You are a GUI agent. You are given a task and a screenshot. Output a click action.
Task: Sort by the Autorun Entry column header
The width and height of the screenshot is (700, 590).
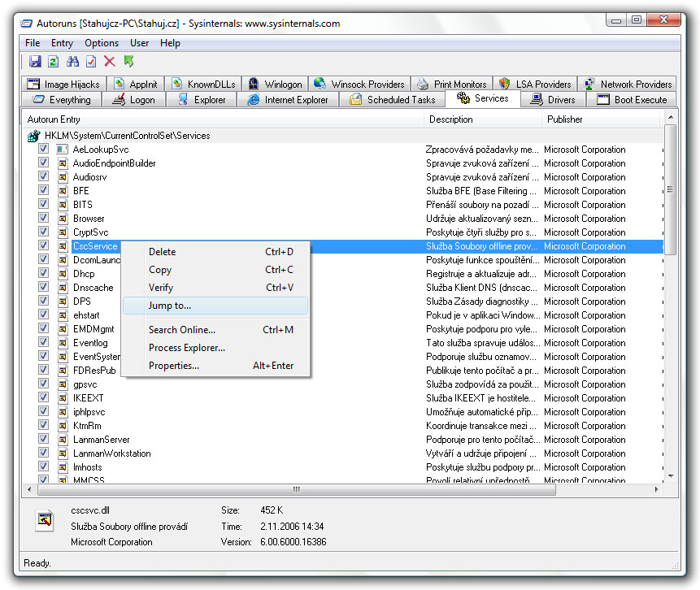point(223,119)
